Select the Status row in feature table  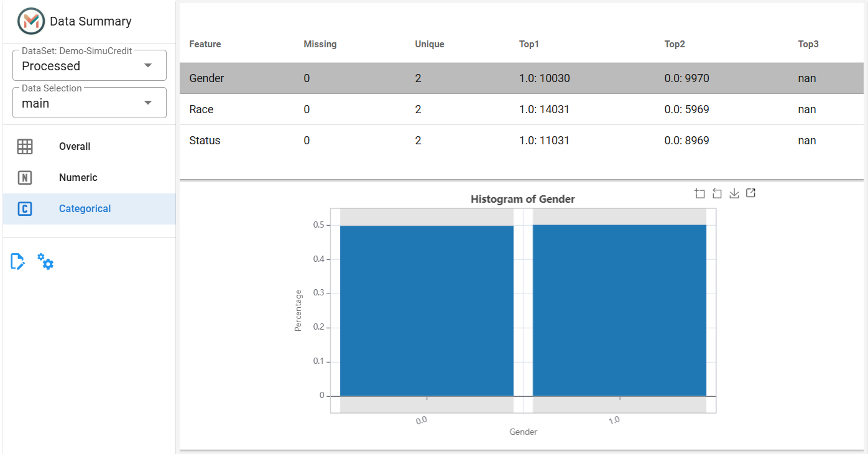[522, 141]
